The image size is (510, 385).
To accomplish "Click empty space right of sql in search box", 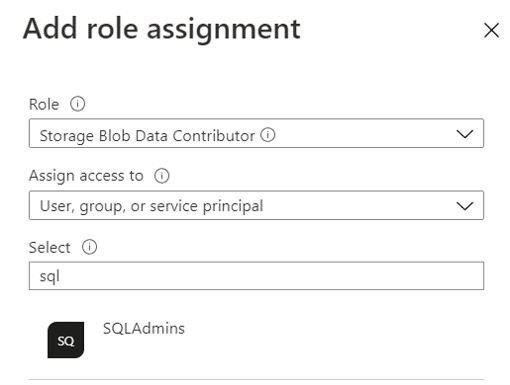I will pyautogui.click(x=267, y=276).
